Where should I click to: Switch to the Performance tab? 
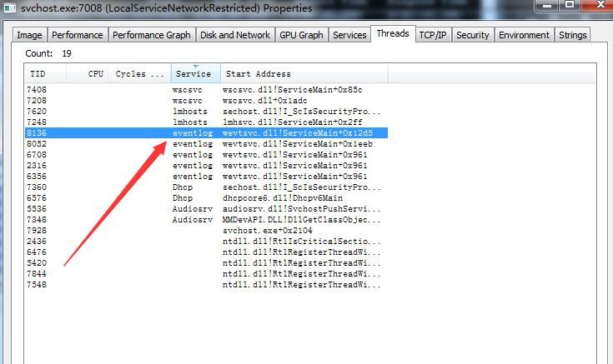pos(78,35)
